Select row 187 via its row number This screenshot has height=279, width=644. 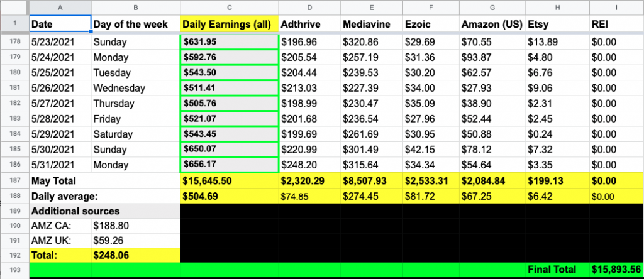pos(14,180)
